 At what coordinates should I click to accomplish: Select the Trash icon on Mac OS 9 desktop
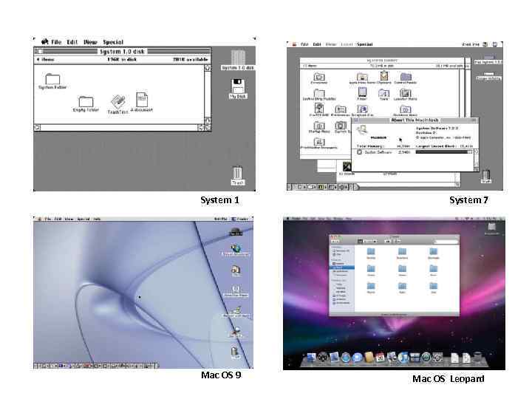[235, 351]
